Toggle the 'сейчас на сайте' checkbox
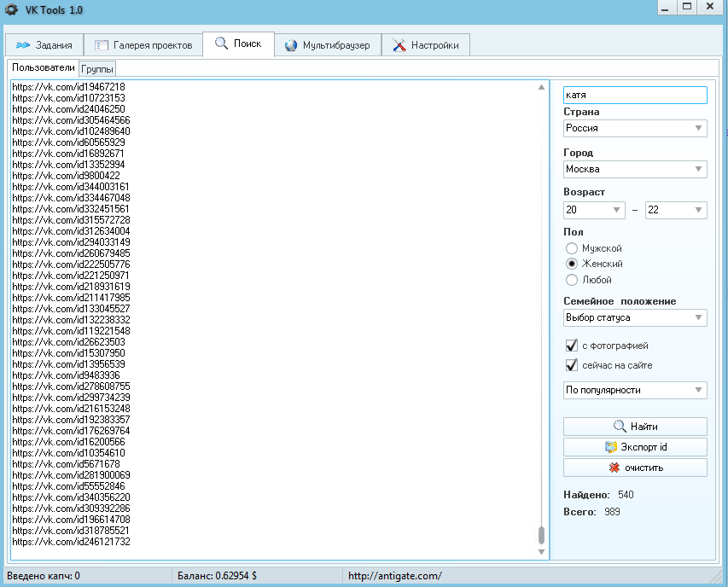The image size is (728, 587). click(x=572, y=365)
